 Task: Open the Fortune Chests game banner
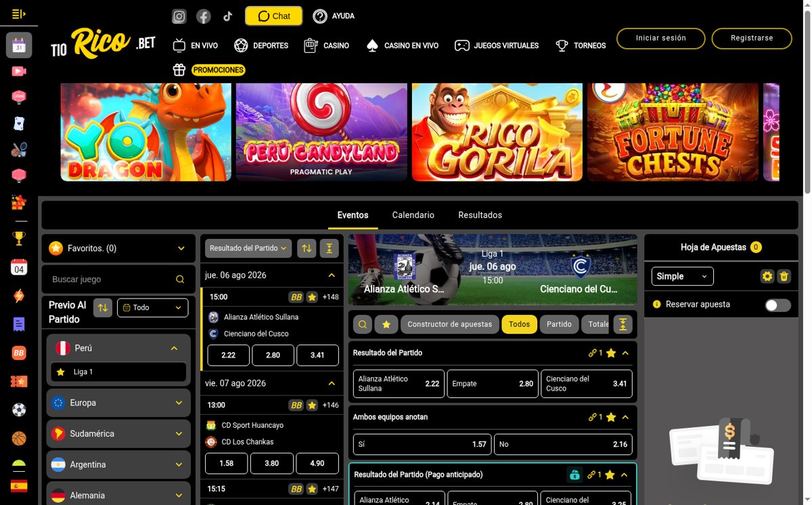coord(673,132)
